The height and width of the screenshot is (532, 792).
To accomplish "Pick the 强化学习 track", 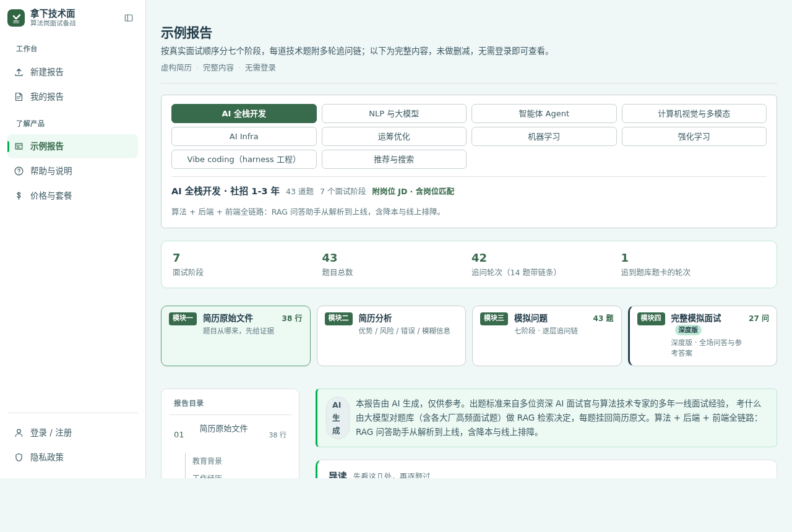I will (694, 137).
